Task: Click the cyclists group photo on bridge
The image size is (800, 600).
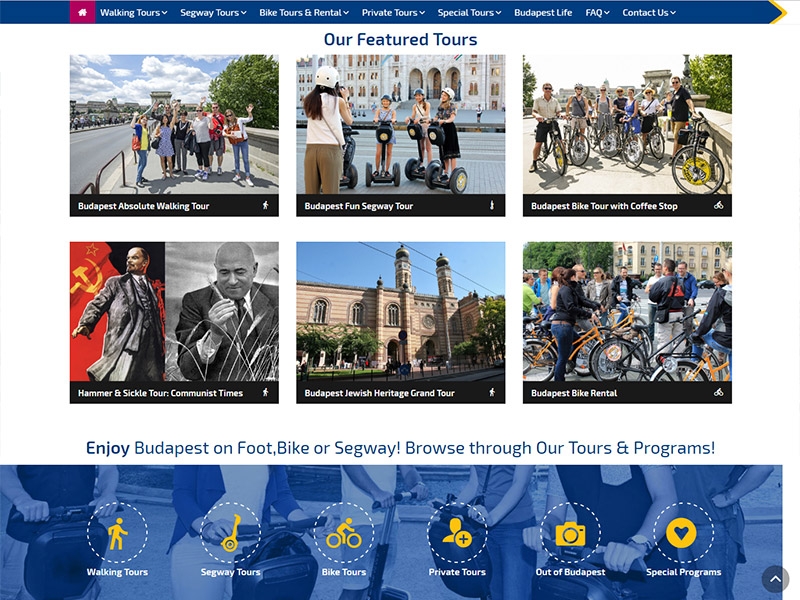Action: tap(627, 124)
